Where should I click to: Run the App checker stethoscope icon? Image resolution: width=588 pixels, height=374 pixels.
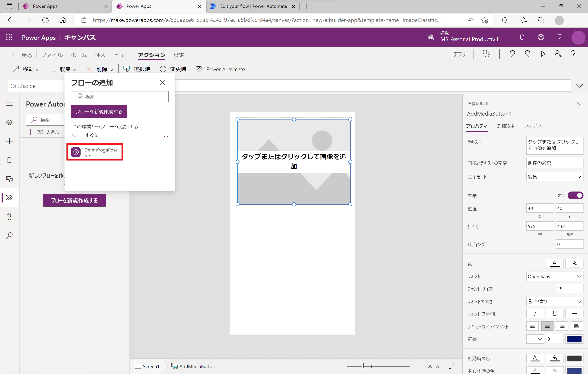click(486, 54)
